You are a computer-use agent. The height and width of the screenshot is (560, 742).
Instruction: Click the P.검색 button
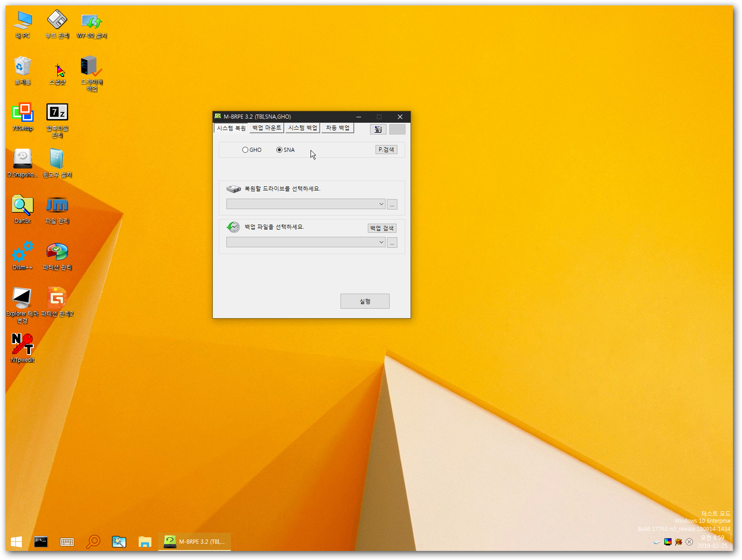386,150
